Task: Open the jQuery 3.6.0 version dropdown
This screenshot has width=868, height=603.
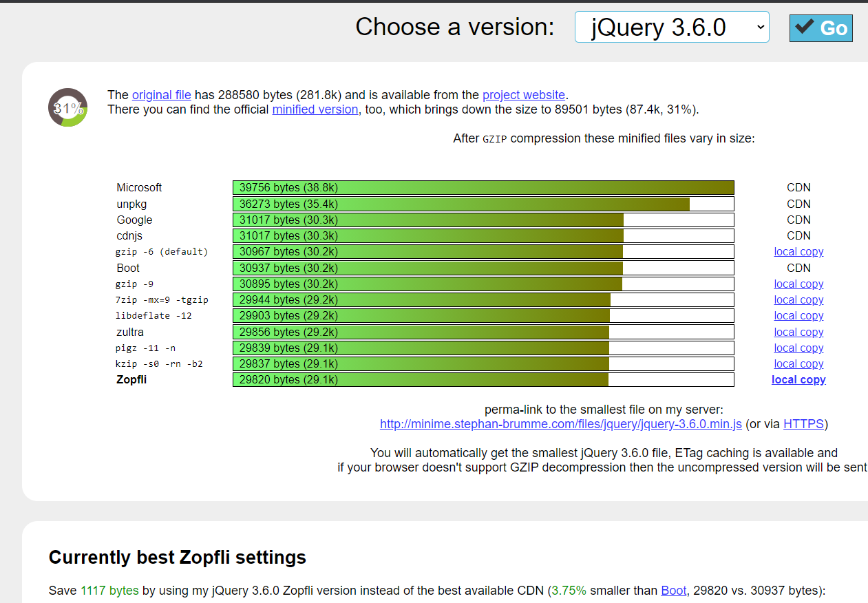Action: click(672, 28)
